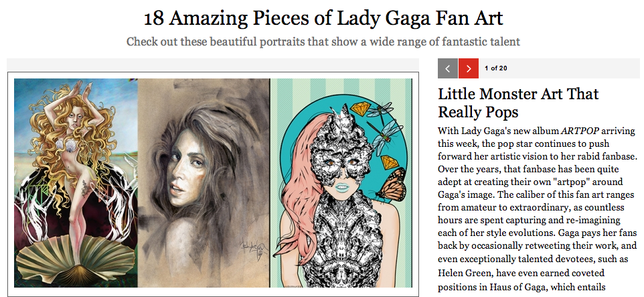The image size is (644, 297).
Task: Go back using the gray previous arrow
Action: pyautogui.click(x=448, y=68)
